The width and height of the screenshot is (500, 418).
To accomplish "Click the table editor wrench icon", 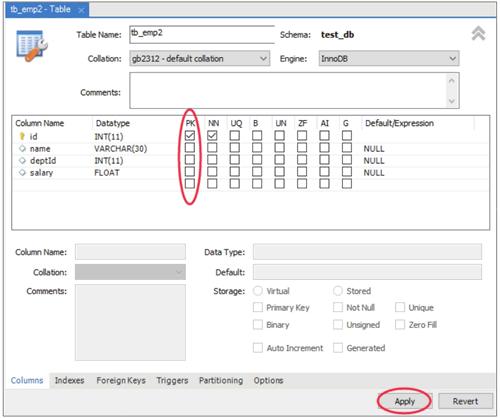I will pos(32,46).
